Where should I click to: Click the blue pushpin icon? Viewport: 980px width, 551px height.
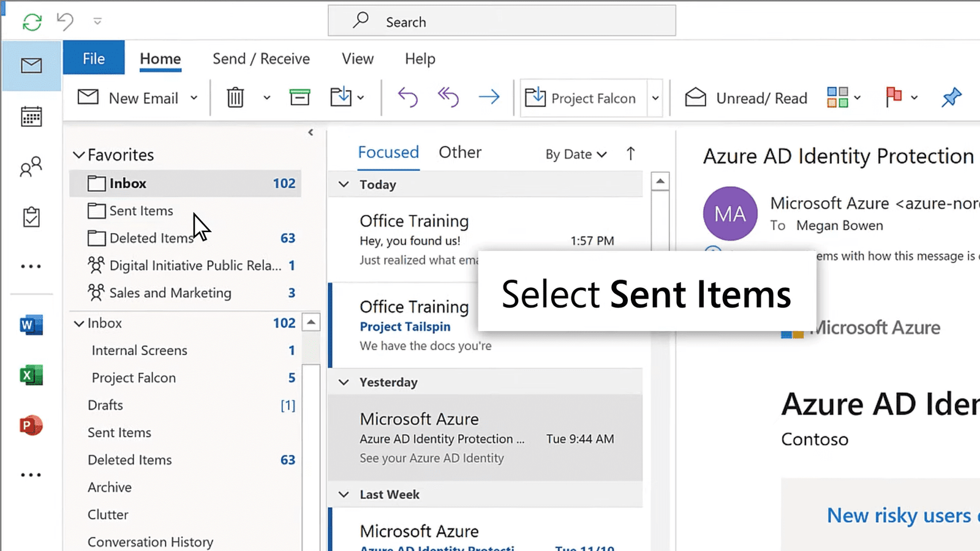point(951,97)
